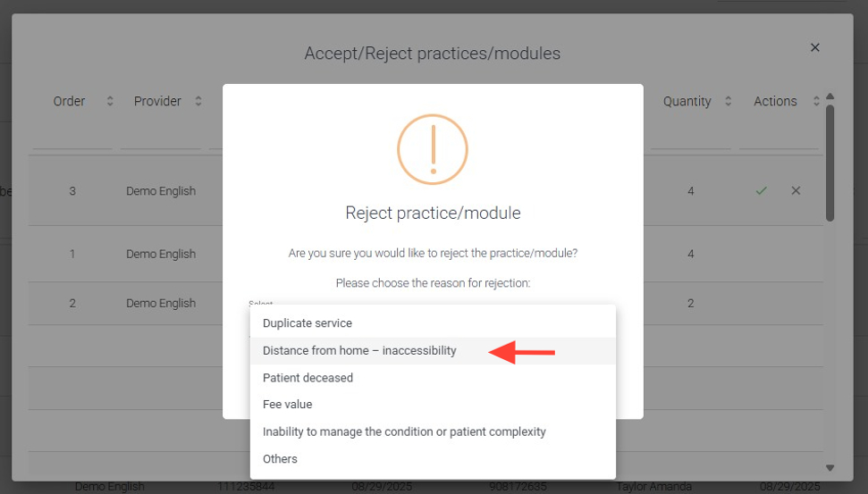Click the Order column filter field

tap(72, 138)
